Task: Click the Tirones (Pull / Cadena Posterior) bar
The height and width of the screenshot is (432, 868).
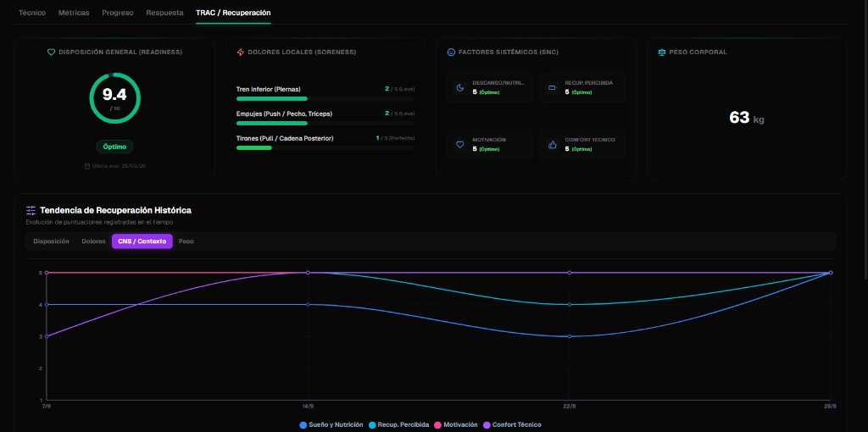Action: [325, 147]
